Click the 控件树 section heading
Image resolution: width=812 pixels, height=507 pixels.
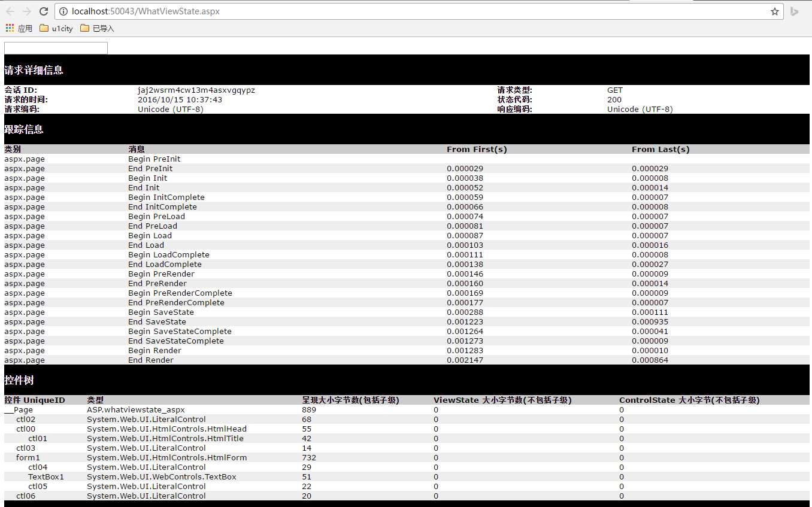[x=19, y=380]
